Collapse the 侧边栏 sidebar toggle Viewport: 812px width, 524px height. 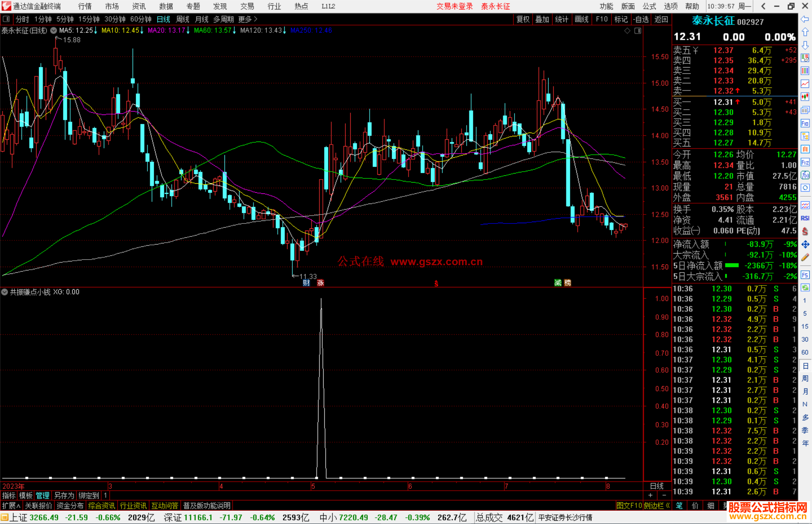coord(656,506)
